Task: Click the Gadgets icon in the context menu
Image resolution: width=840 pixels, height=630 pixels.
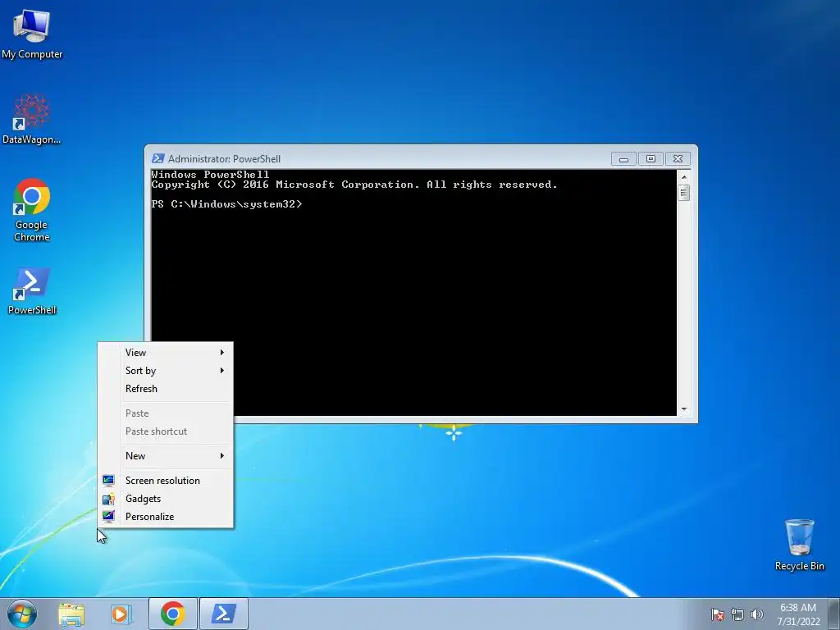Action: pyautogui.click(x=108, y=499)
